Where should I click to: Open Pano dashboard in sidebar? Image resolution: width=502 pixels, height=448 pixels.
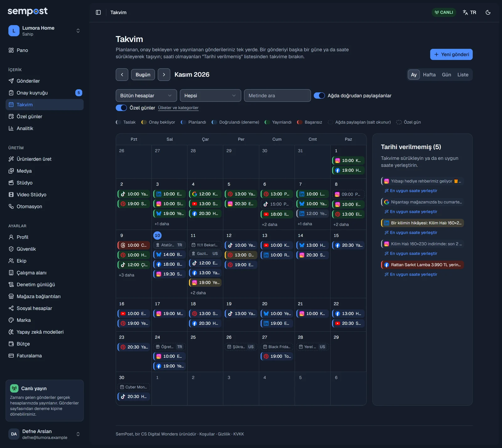45,50
